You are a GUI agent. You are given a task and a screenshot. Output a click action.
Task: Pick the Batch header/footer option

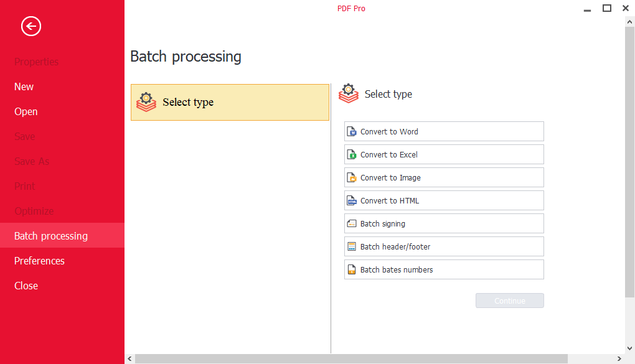[x=444, y=246]
